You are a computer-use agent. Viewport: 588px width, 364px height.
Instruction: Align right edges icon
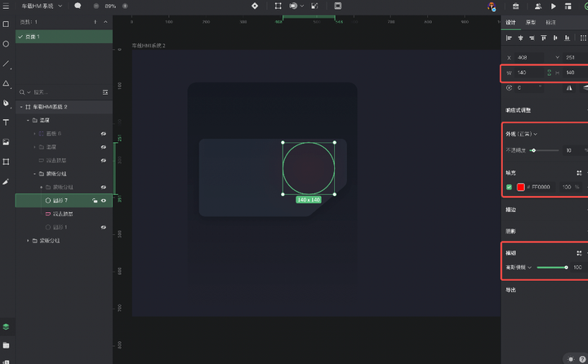pos(532,38)
